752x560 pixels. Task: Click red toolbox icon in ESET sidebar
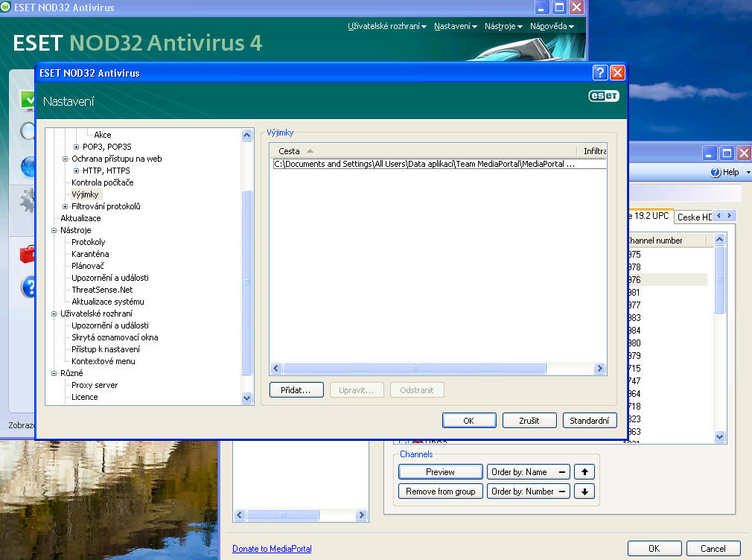pyautogui.click(x=27, y=253)
